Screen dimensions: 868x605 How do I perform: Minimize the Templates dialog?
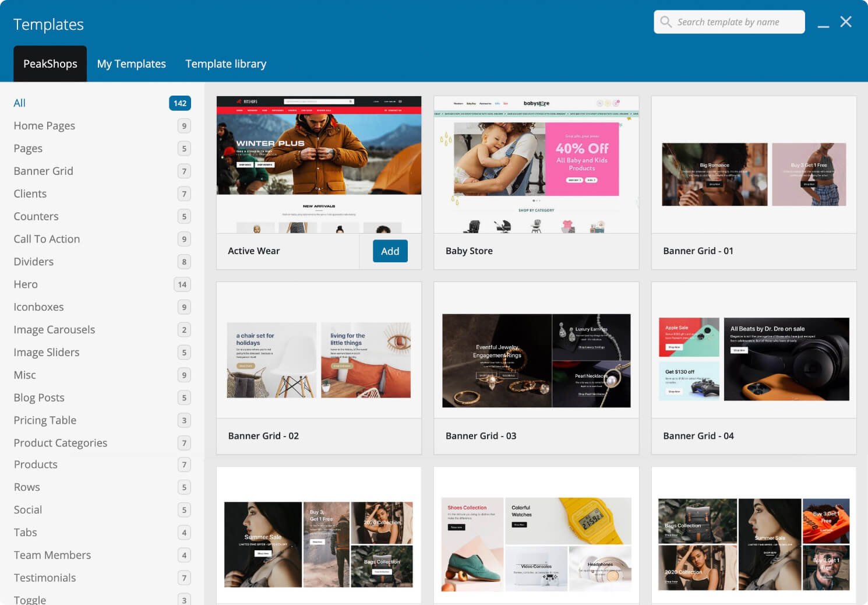pyautogui.click(x=823, y=23)
